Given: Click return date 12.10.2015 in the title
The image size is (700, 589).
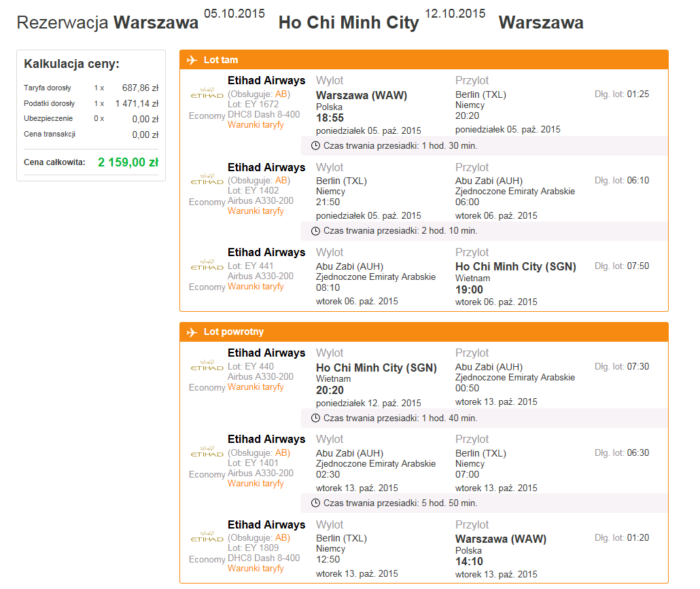Looking at the screenshot, I should pyautogui.click(x=455, y=14).
